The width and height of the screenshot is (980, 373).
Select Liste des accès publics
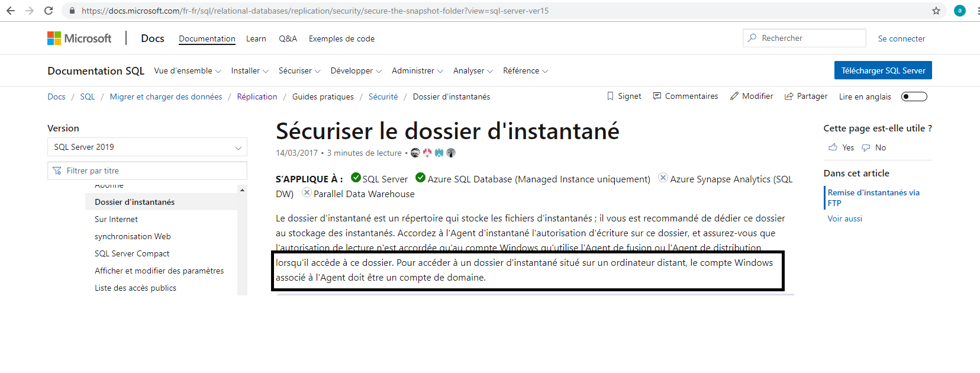[136, 288]
